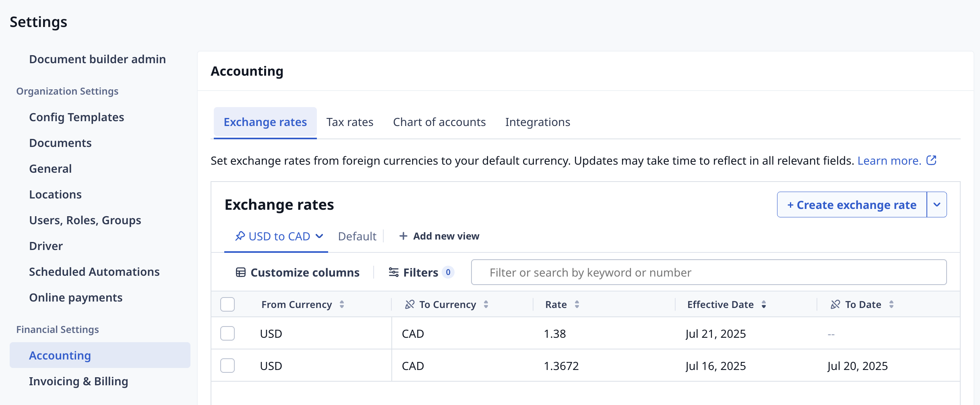This screenshot has width=980, height=405.
Task: Open the Filters panel
Action: 421,273
